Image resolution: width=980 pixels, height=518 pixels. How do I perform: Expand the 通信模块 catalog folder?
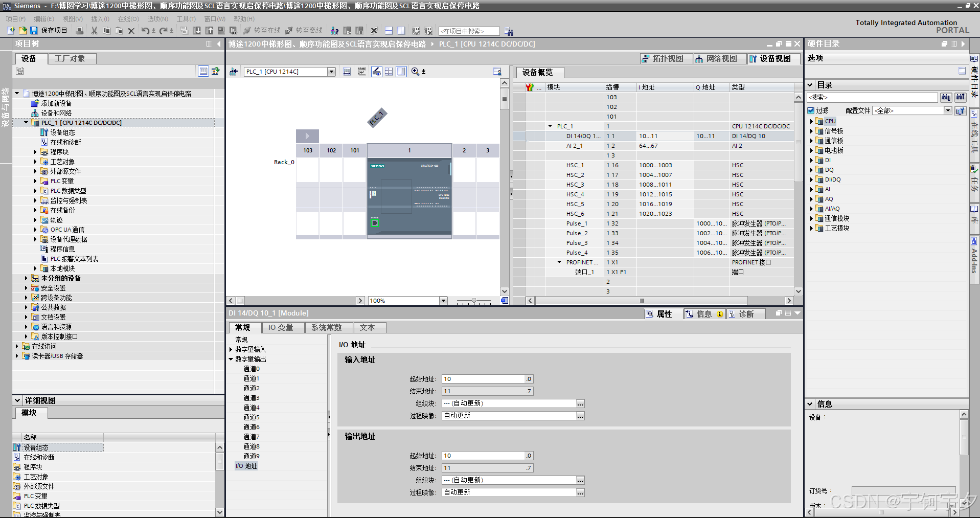tap(811, 218)
